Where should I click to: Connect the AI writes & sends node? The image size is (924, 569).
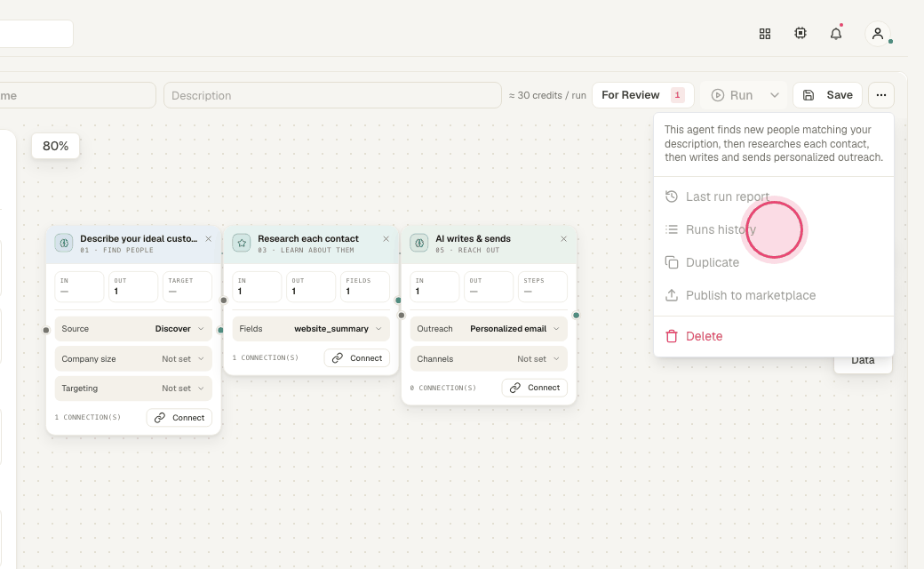click(x=535, y=388)
